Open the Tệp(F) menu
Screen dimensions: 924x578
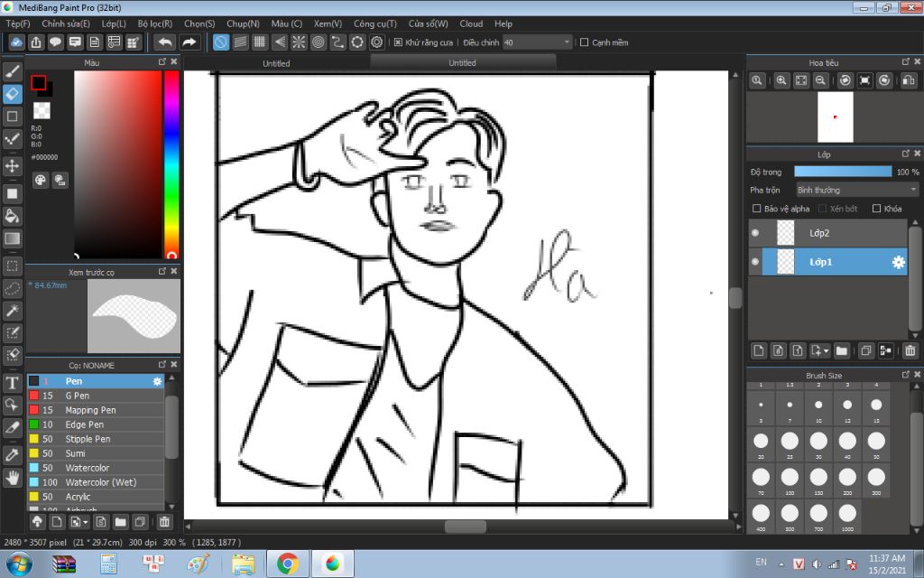[18, 23]
